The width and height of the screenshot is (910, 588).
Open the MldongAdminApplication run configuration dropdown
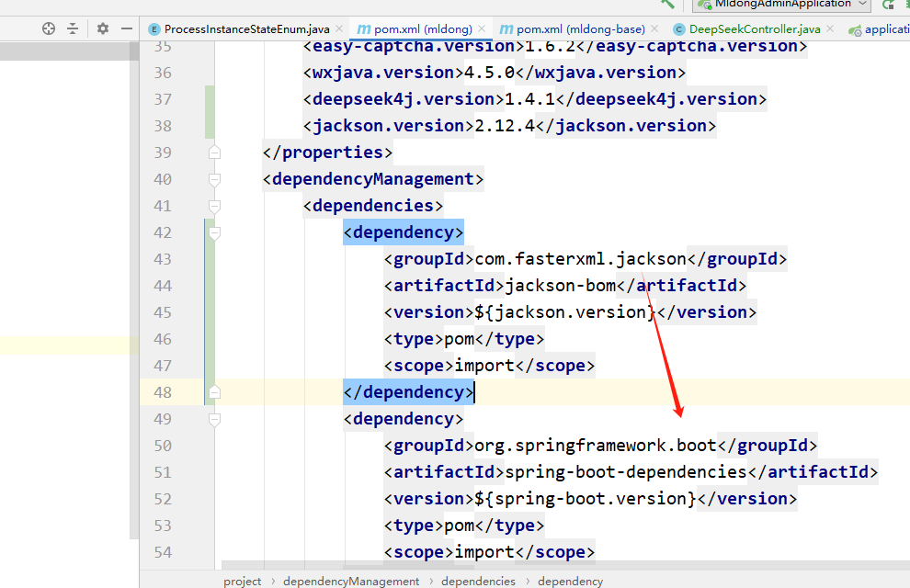pos(781,4)
